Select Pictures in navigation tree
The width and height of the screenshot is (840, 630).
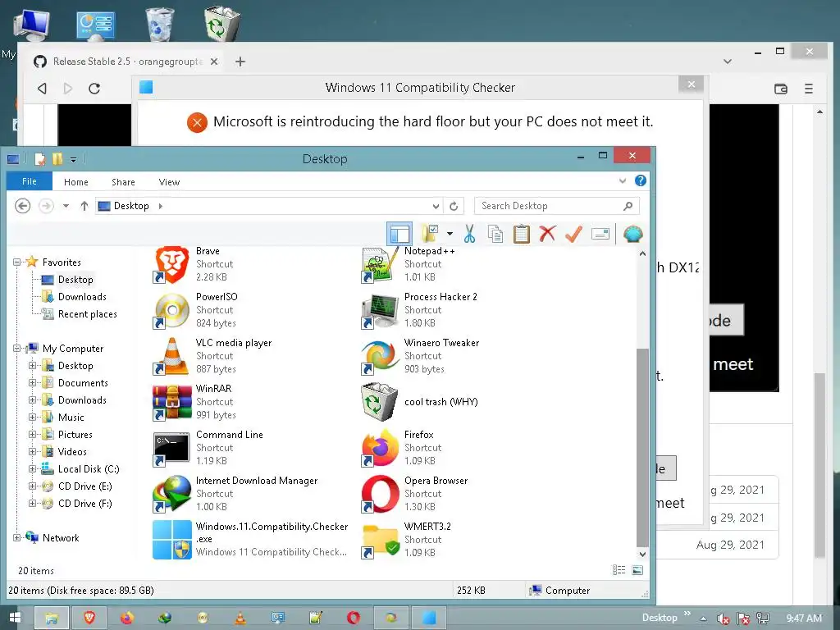(75, 435)
